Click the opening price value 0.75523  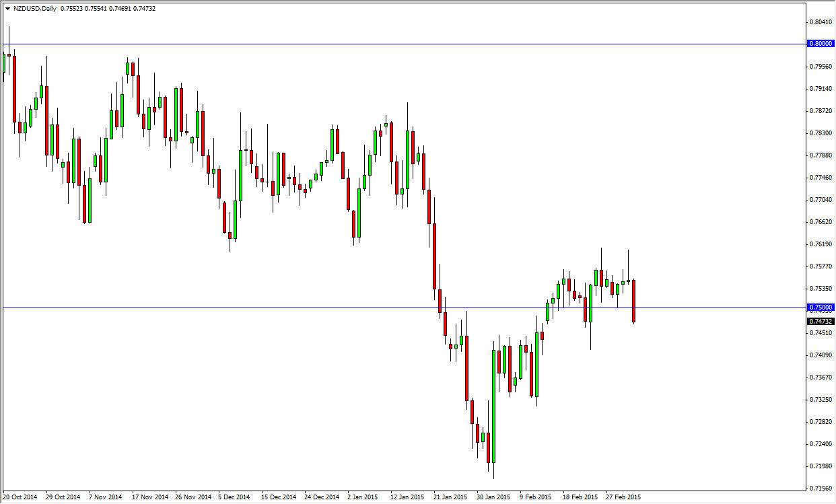tap(72, 9)
